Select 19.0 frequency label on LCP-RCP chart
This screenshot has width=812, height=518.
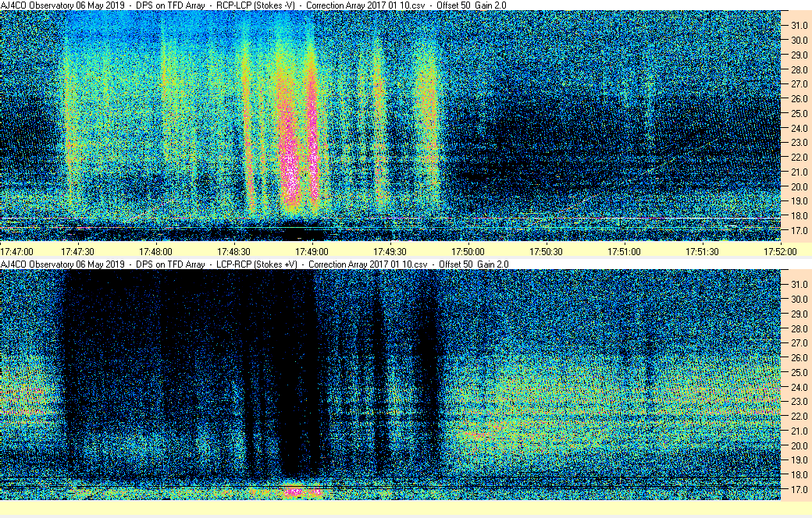(799, 459)
